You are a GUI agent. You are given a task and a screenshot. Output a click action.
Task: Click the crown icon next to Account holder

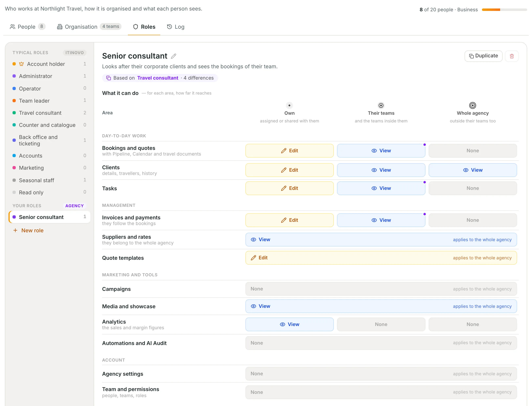coord(21,64)
